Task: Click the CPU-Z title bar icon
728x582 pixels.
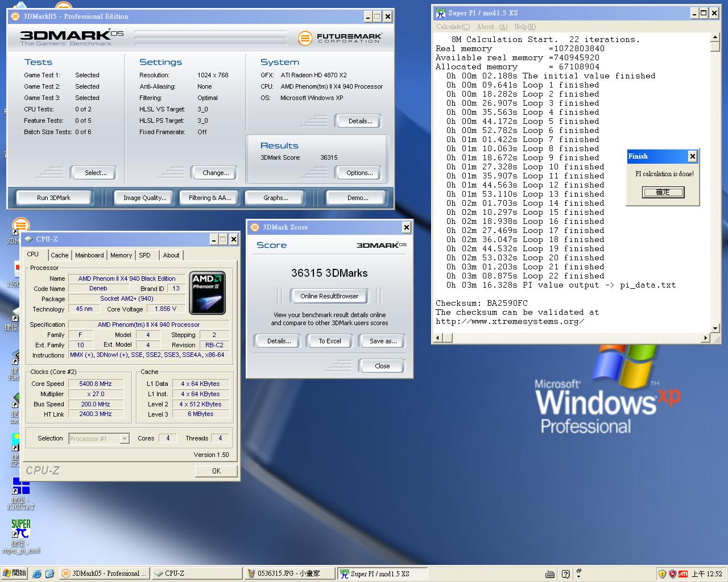Action: click(28, 239)
